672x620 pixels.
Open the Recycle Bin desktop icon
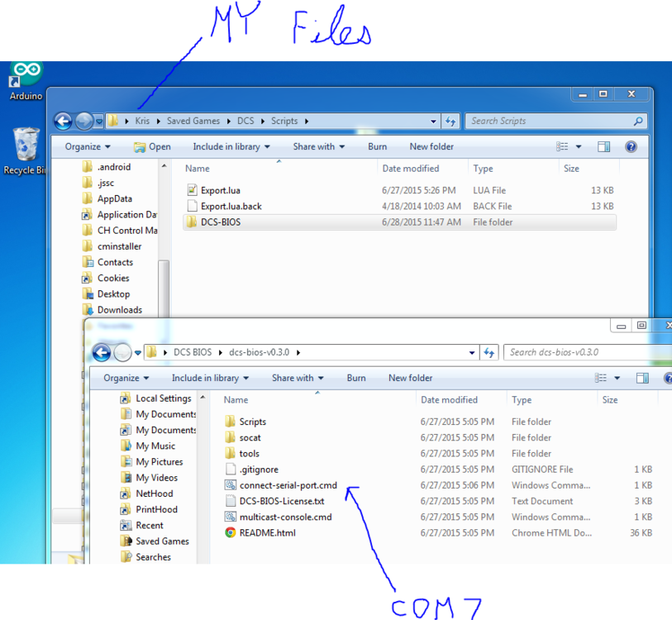tap(25, 151)
